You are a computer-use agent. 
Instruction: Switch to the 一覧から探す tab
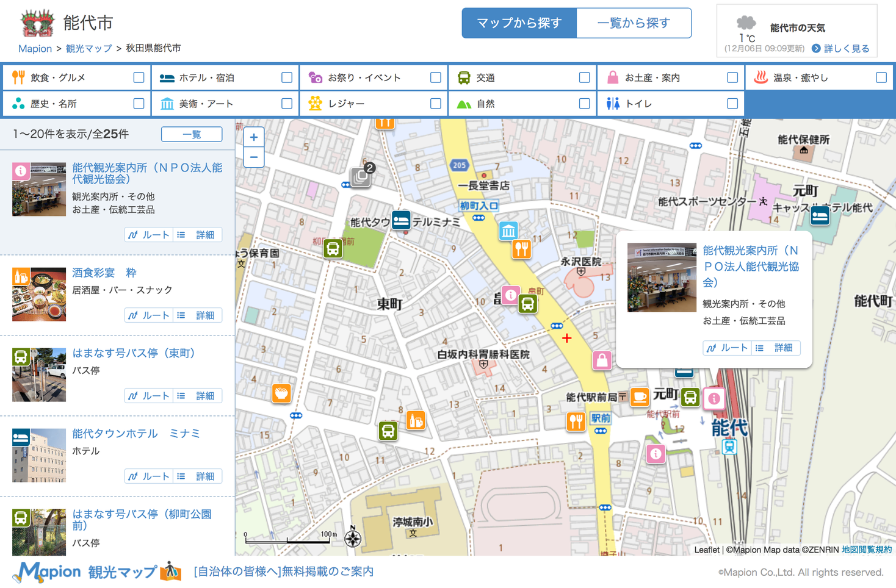point(634,23)
